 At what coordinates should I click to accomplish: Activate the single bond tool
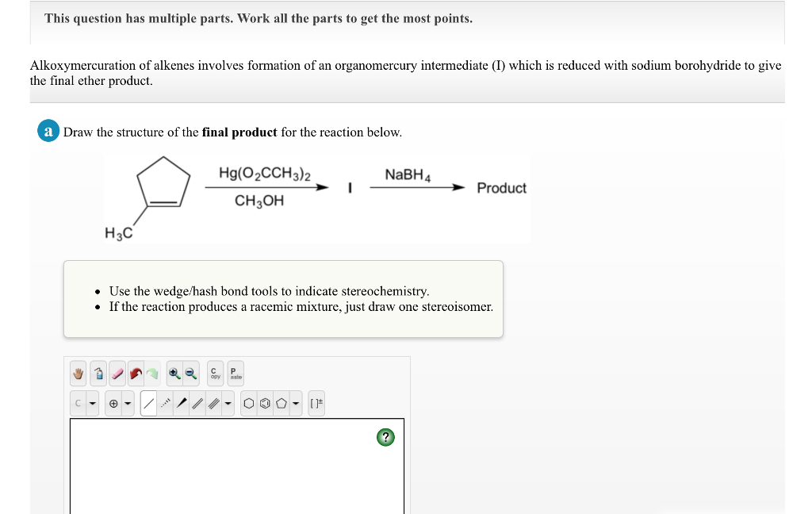coord(148,402)
